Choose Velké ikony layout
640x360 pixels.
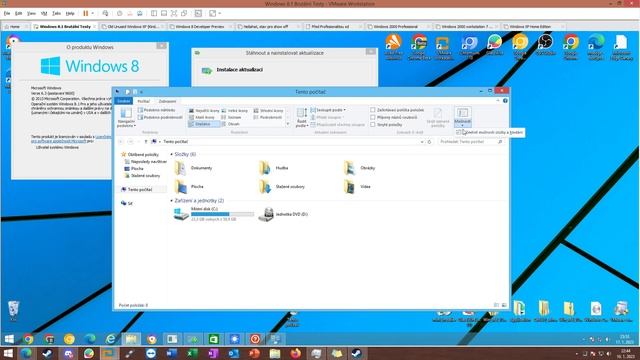tap(235, 111)
